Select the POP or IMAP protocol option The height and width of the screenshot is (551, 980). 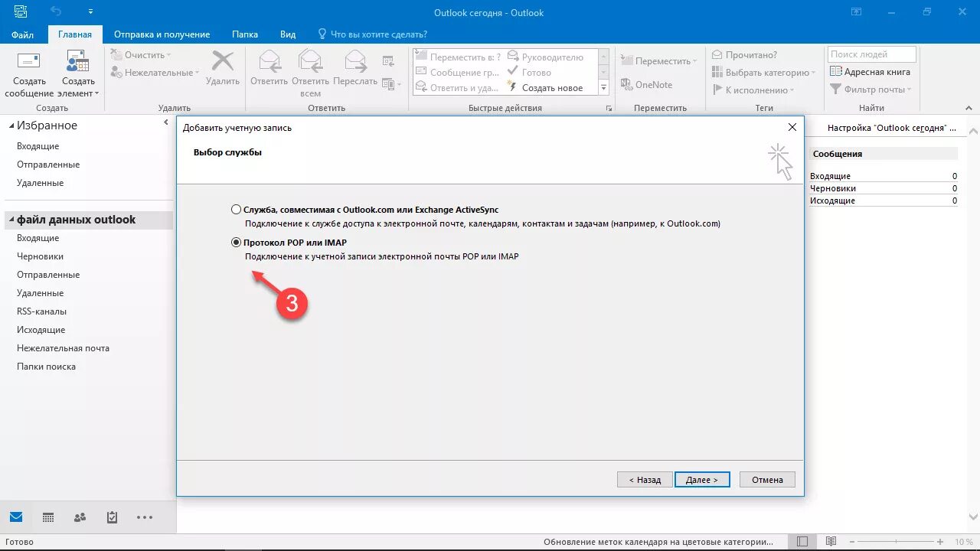[236, 243]
